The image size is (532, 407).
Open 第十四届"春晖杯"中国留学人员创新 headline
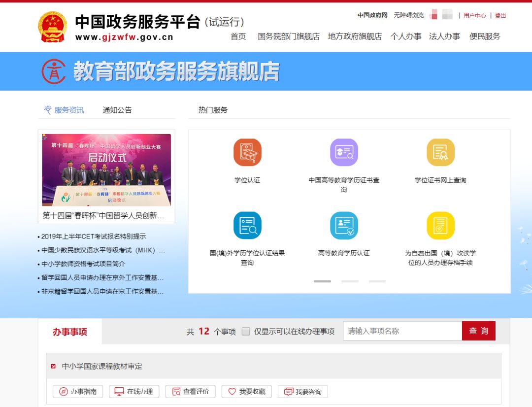click(103, 215)
